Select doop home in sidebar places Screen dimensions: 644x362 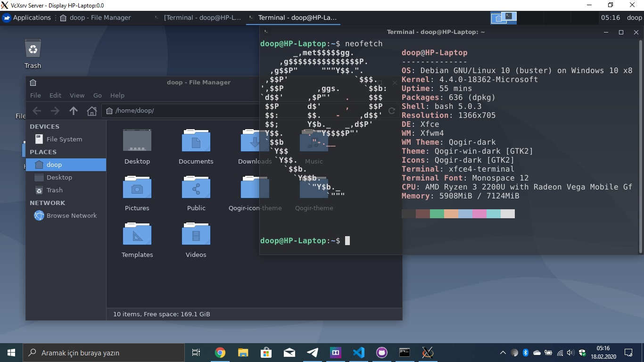click(x=66, y=165)
